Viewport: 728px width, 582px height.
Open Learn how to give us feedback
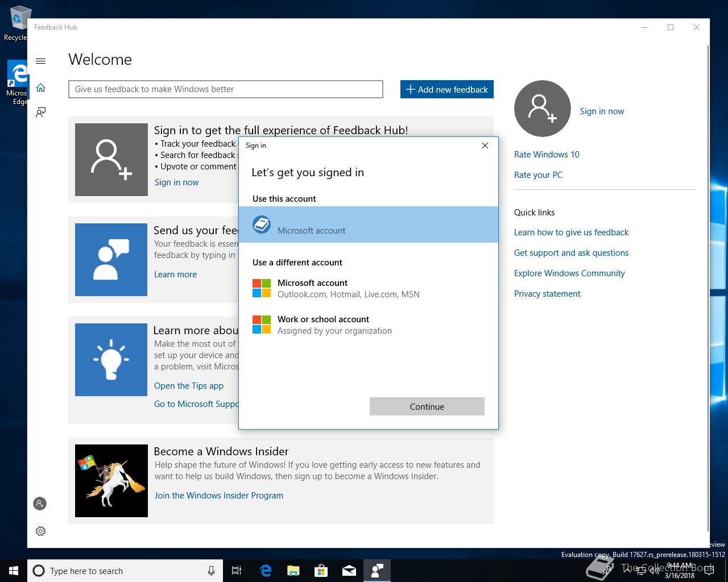571,232
